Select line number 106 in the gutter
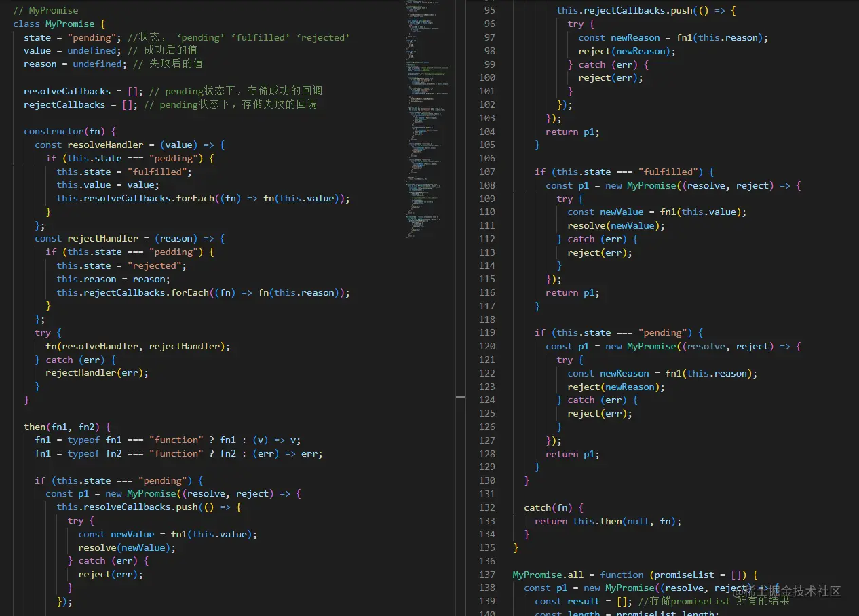Image resolution: width=859 pixels, height=616 pixels. coord(487,158)
